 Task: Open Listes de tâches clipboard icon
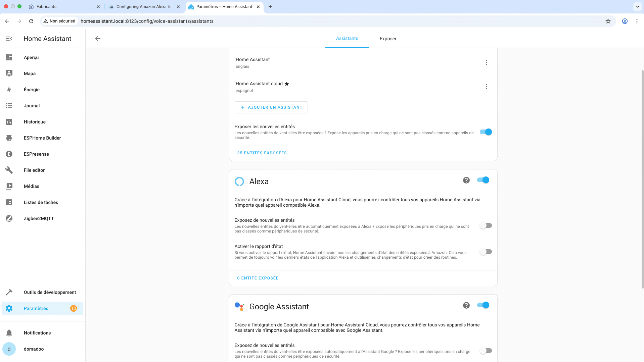click(x=9, y=202)
